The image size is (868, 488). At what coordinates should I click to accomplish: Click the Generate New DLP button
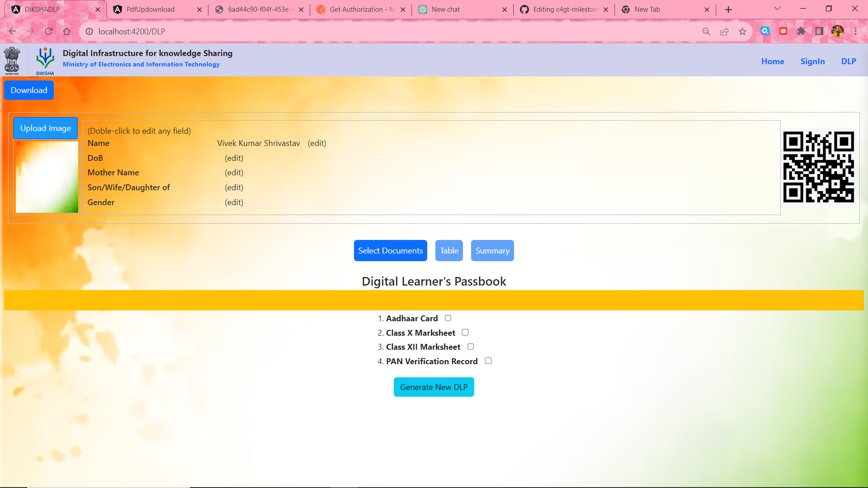(434, 387)
